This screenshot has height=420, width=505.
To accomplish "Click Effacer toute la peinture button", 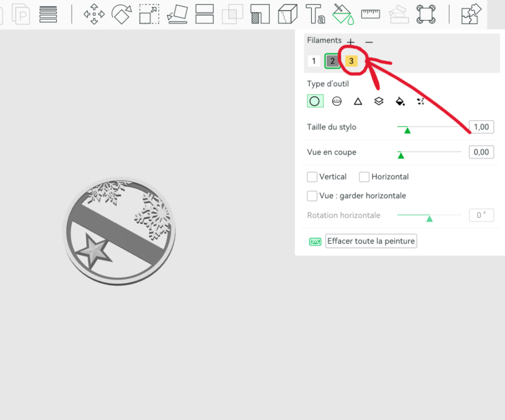I will point(371,241).
